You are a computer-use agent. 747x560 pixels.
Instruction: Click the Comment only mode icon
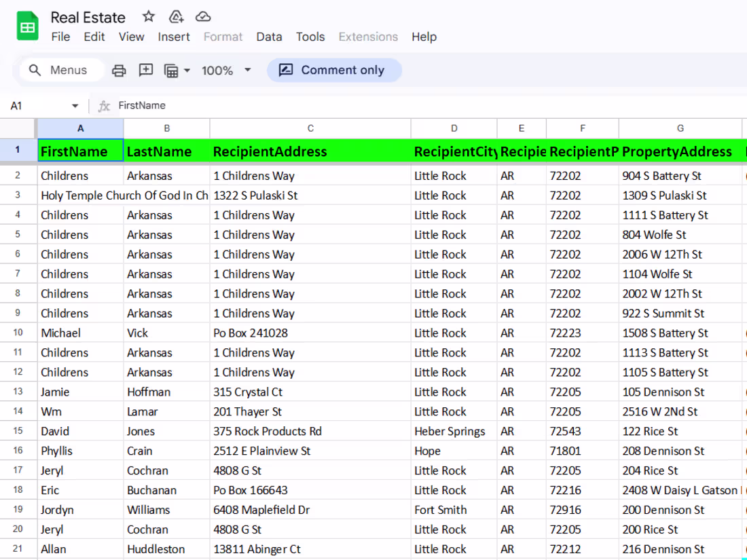[x=287, y=70]
